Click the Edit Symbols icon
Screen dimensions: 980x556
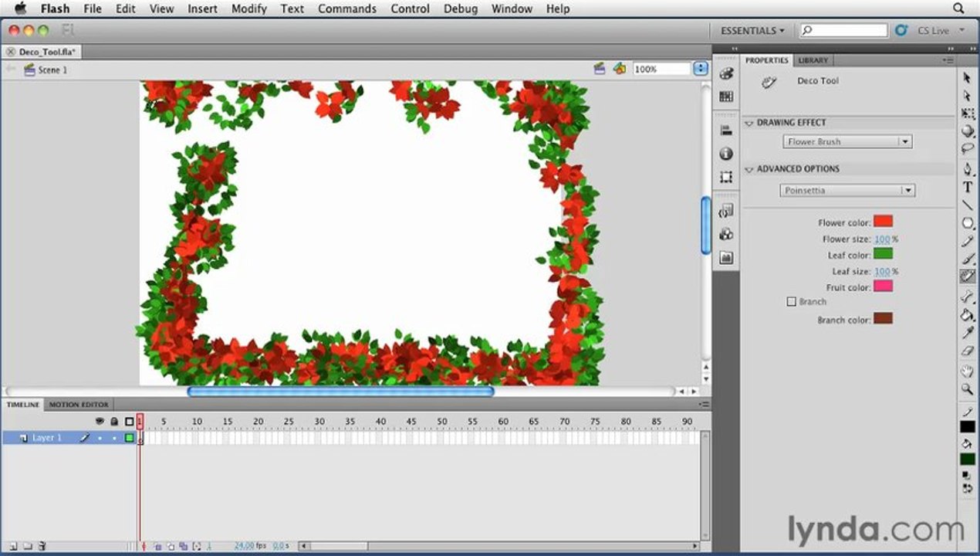(x=619, y=69)
